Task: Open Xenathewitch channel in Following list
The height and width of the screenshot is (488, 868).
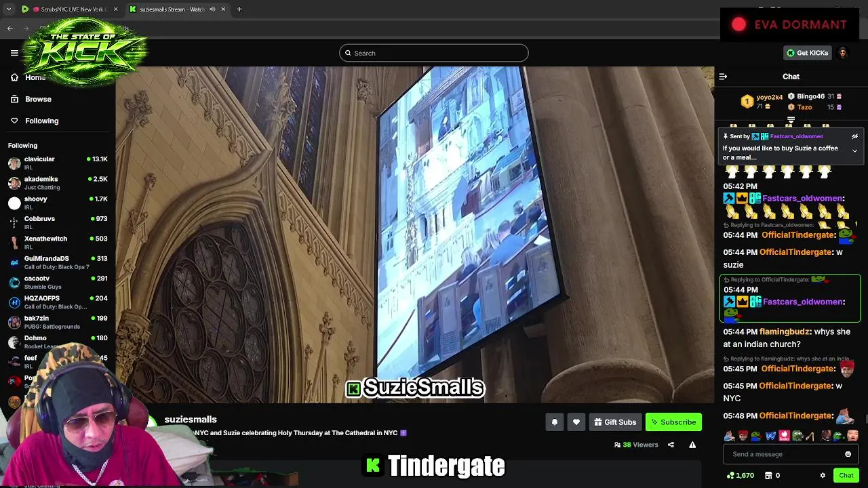Action: [x=58, y=242]
